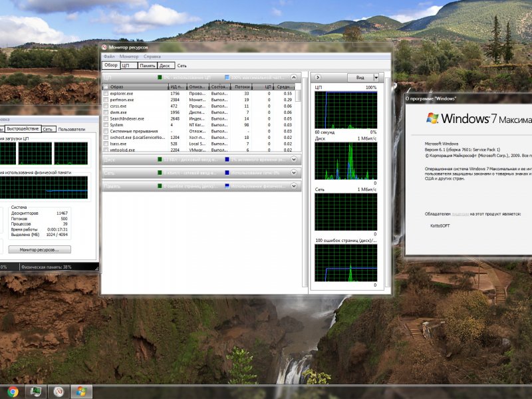Switch to the ЦП tab
The image size is (532, 399).
(129, 65)
